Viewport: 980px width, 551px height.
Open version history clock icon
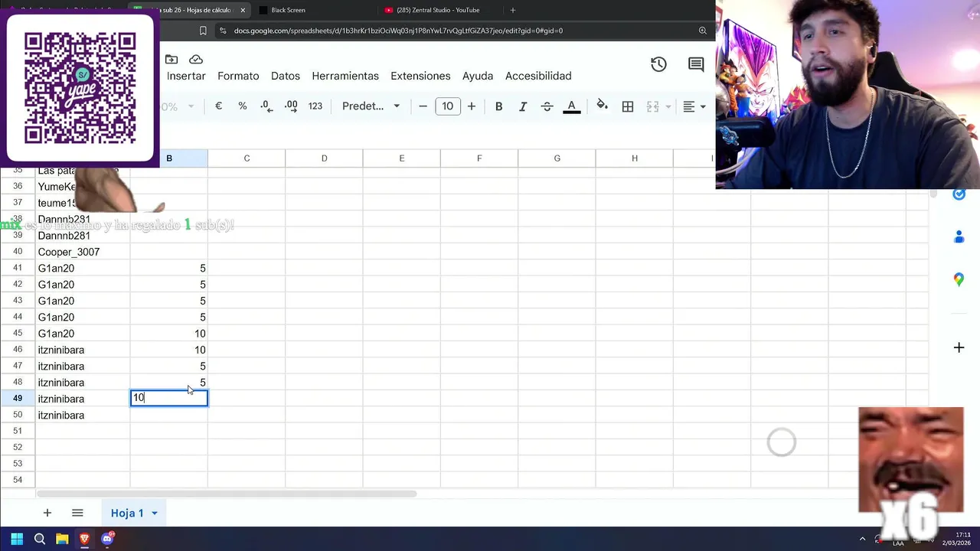[658, 64]
